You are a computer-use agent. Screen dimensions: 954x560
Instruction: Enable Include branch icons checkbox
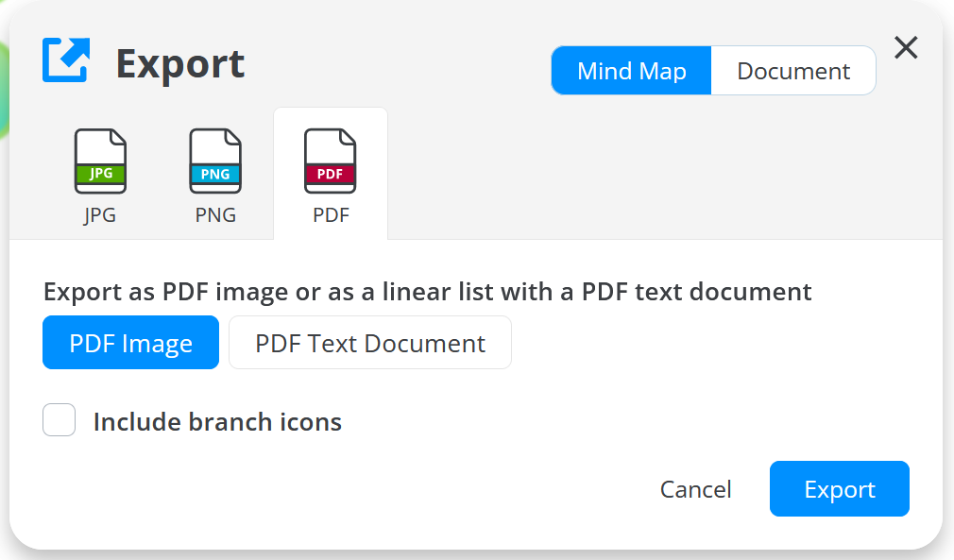pyautogui.click(x=59, y=420)
